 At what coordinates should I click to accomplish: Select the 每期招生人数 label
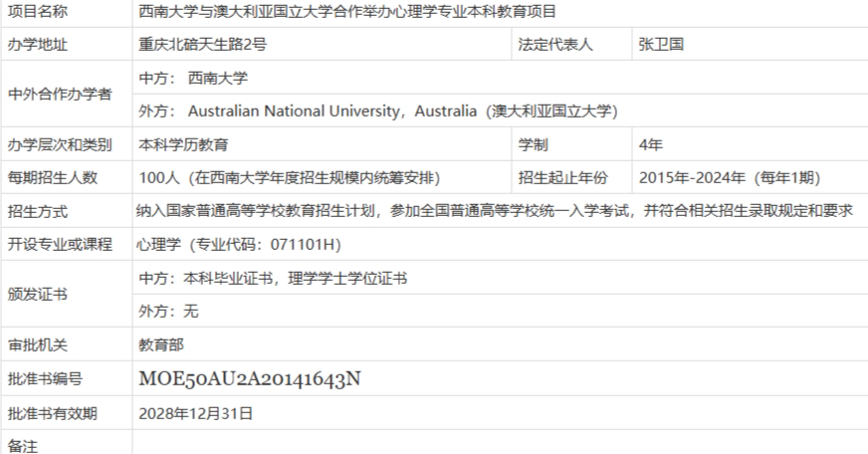point(53,178)
